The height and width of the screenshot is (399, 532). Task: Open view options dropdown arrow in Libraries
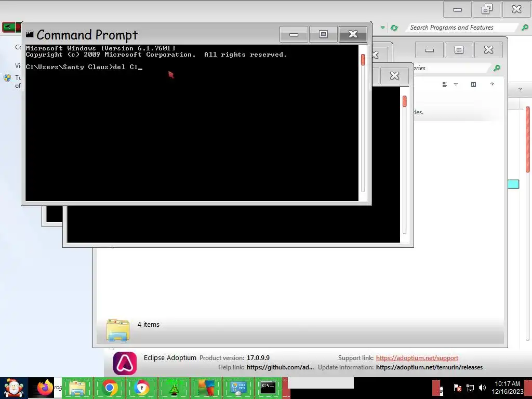pyautogui.click(x=456, y=85)
